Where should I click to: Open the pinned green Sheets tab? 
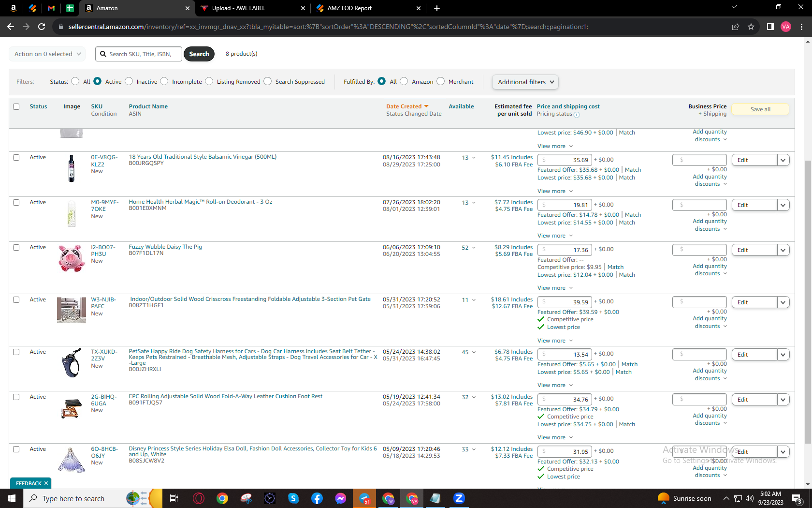[70, 8]
